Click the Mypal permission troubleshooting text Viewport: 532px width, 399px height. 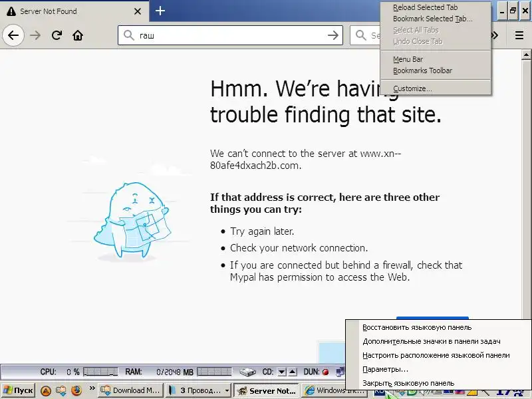tap(346, 271)
